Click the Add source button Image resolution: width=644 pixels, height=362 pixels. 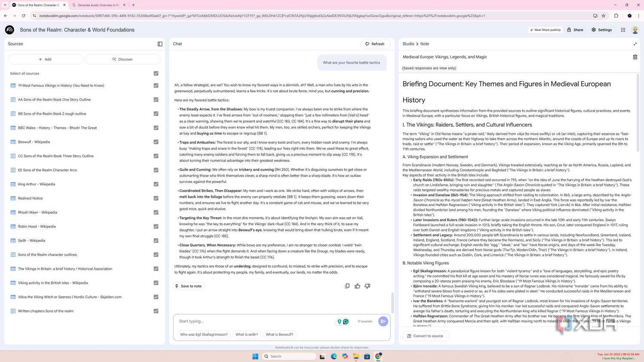(x=46, y=59)
